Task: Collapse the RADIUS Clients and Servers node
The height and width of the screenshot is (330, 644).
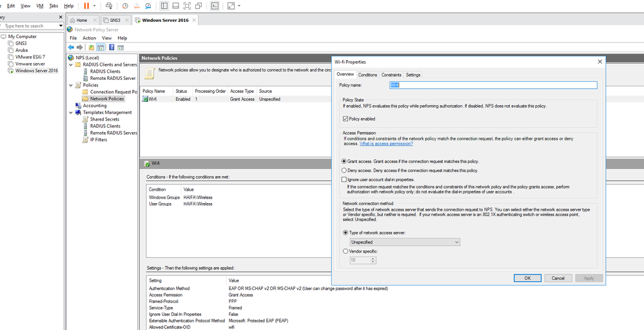Action: pos(70,64)
